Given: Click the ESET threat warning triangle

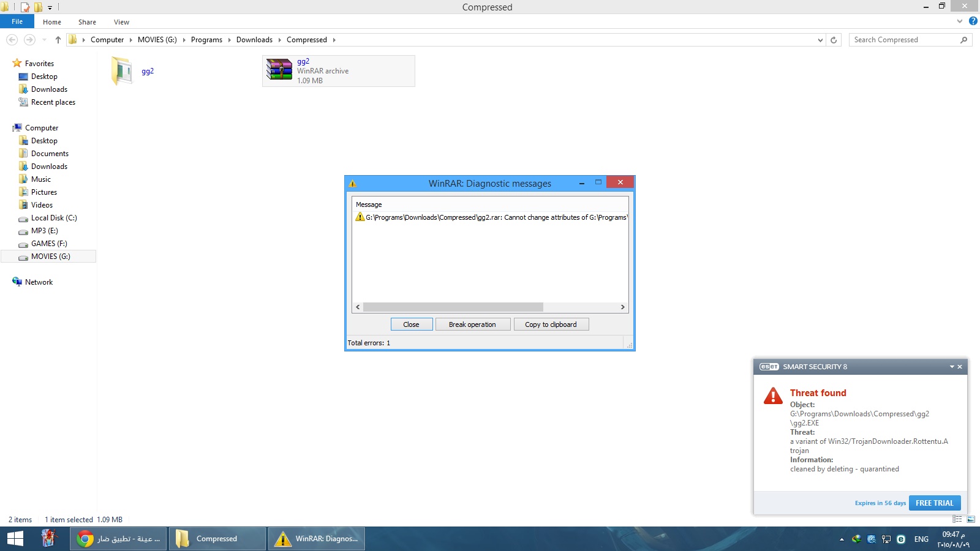Looking at the screenshot, I should [x=773, y=395].
